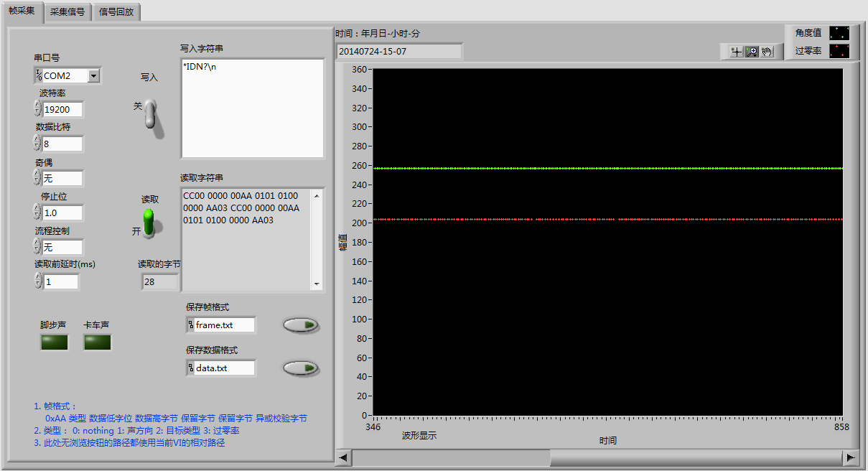The image size is (868, 471).
Task: Toggle the green 读取 read switch
Action: coord(149,222)
